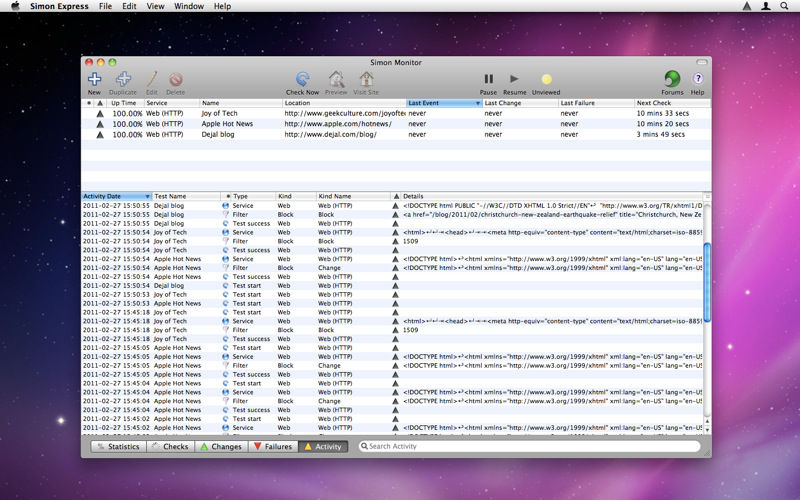
Task: Click the activity scrollbar down arrow
Action: pyautogui.click(x=707, y=430)
